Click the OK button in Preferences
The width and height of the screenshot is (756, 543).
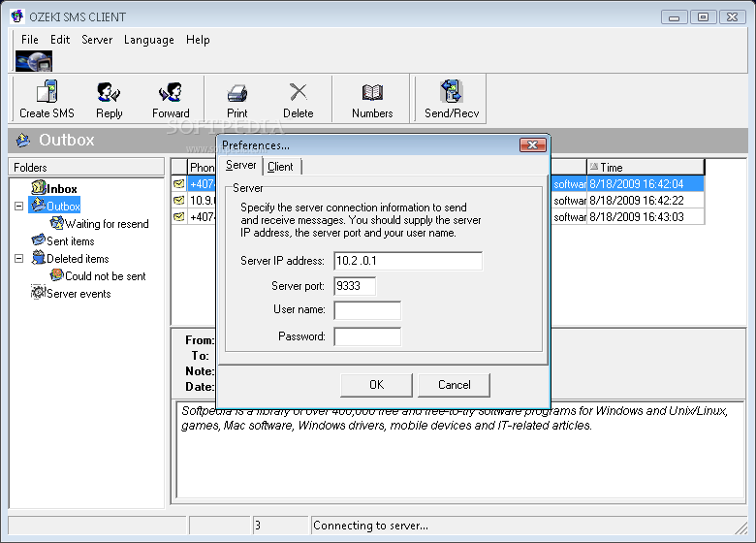tap(376, 385)
